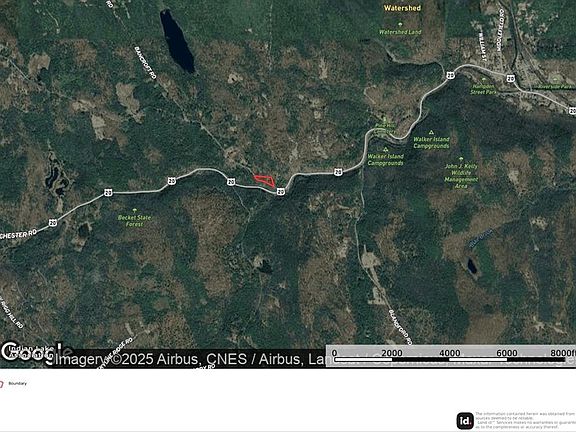Click the Route 20 shield at the right edge
This screenshot has height=432, width=576.
click(x=572, y=111)
